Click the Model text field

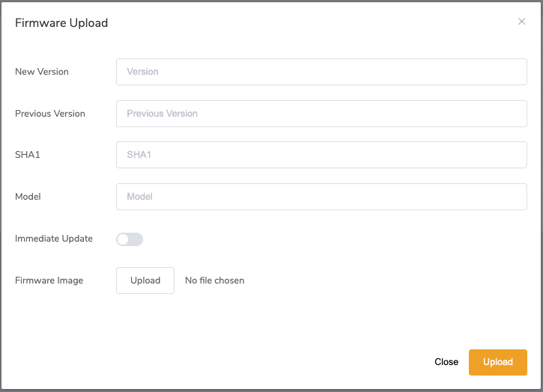tap(321, 197)
